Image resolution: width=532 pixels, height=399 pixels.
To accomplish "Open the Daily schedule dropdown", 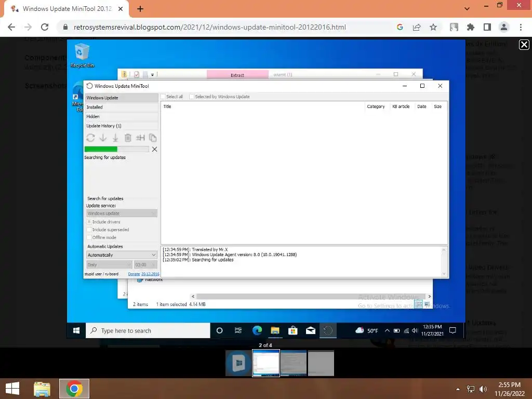I will (x=109, y=264).
